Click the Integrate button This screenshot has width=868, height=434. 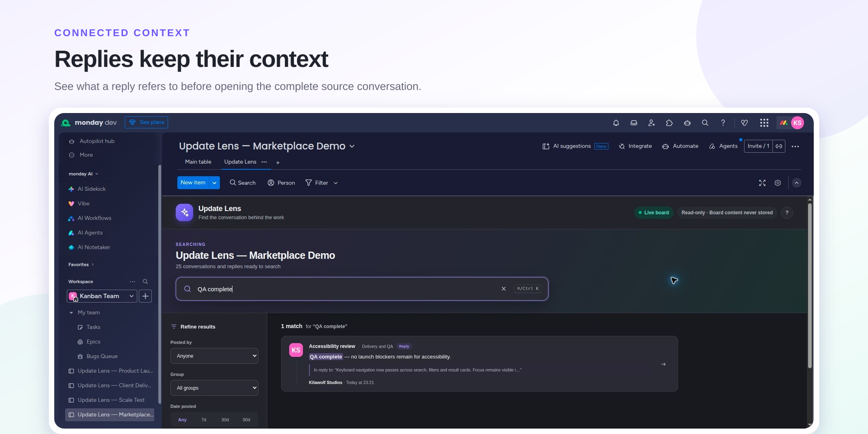635,146
